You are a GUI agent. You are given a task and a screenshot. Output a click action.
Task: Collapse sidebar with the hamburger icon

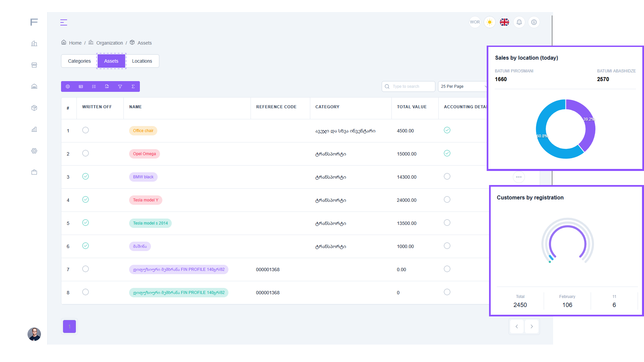tap(64, 22)
